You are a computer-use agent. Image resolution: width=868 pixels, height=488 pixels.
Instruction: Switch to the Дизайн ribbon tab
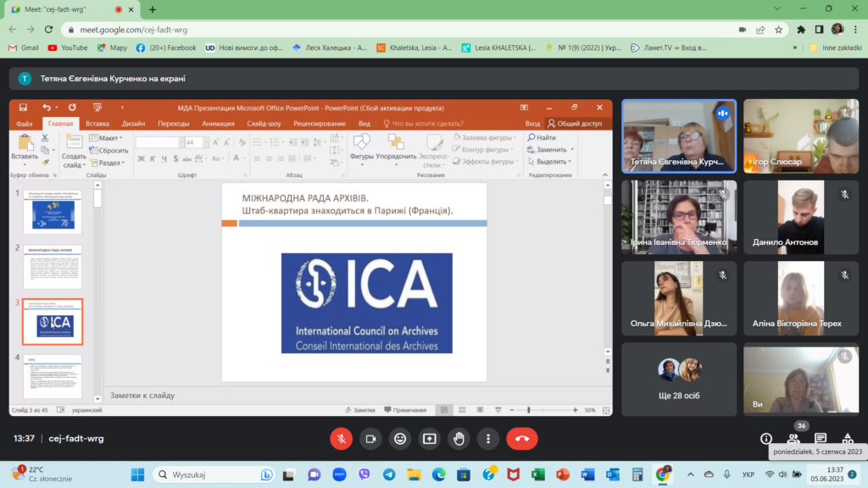tap(133, 124)
